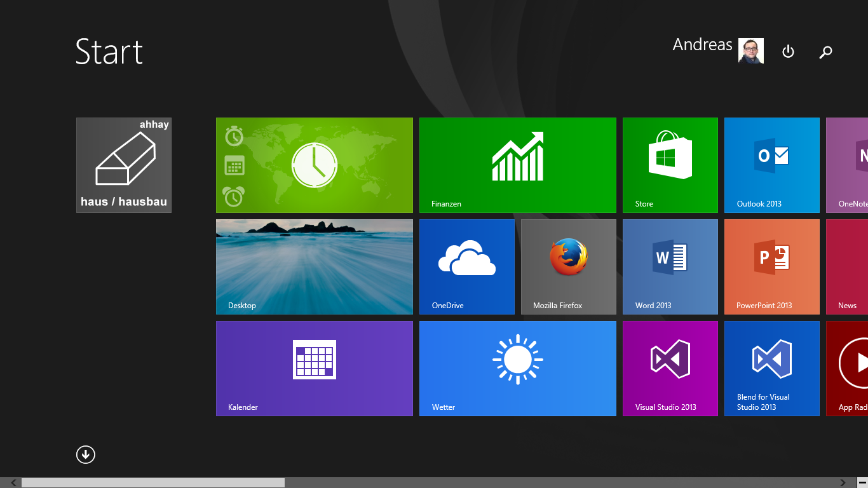Launch Outlook 2013
This screenshot has width=868, height=488.
pos(772,165)
